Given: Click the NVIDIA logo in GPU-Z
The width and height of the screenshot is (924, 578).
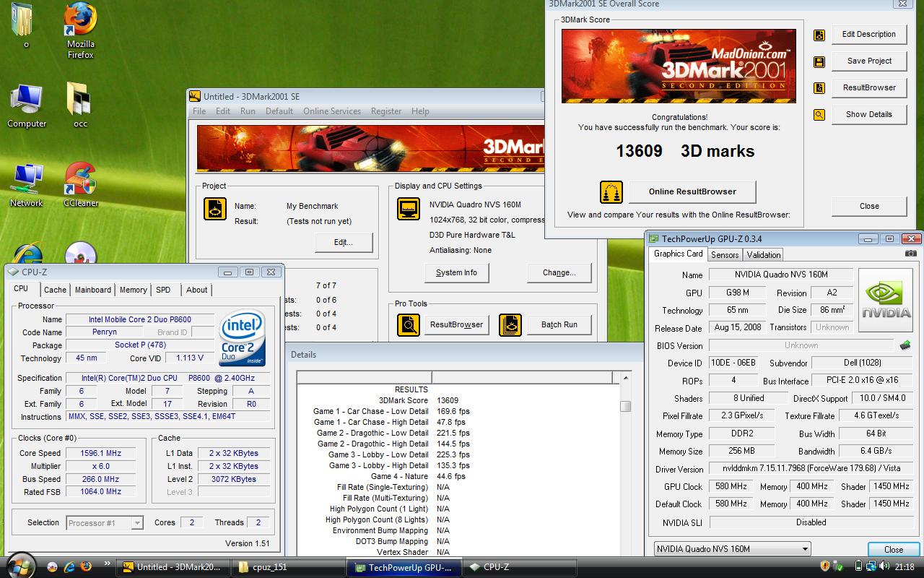Looking at the screenshot, I should click(x=886, y=300).
